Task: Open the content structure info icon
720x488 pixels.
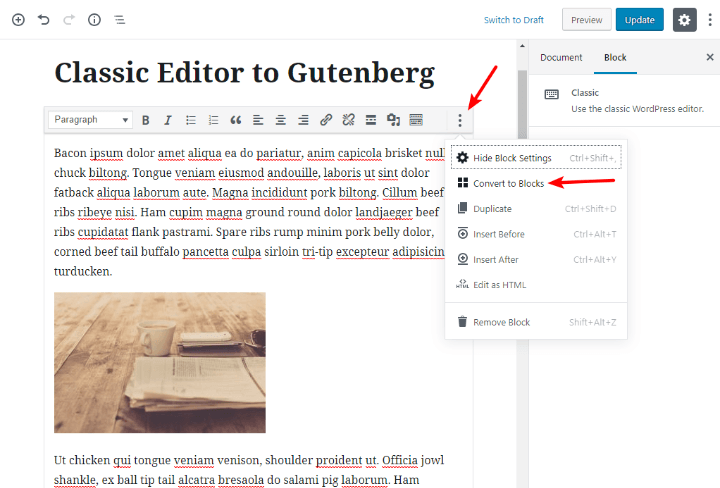Action: [94, 20]
